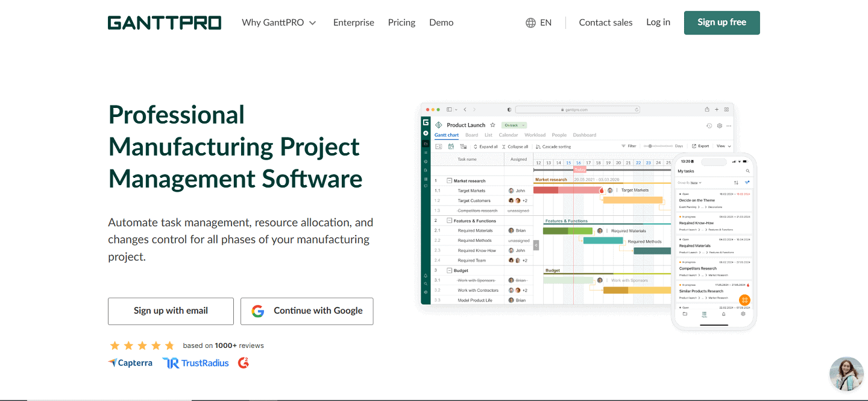This screenshot has width=868, height=401.
Task: Click the globe language icon in the header
Action: 529,22
